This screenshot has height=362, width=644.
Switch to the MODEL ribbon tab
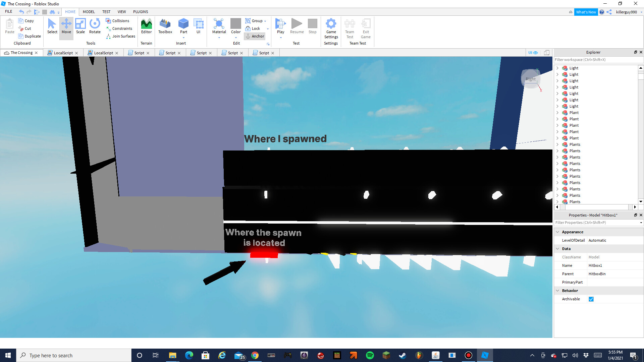tap(89, 12)
